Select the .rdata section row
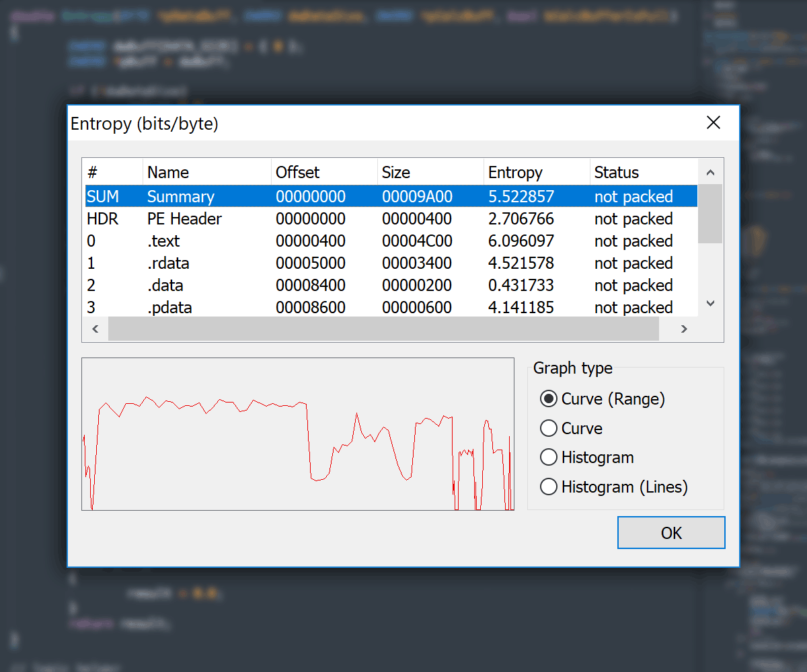The width and height of the screenshot is (807, 672). (269, 263)
